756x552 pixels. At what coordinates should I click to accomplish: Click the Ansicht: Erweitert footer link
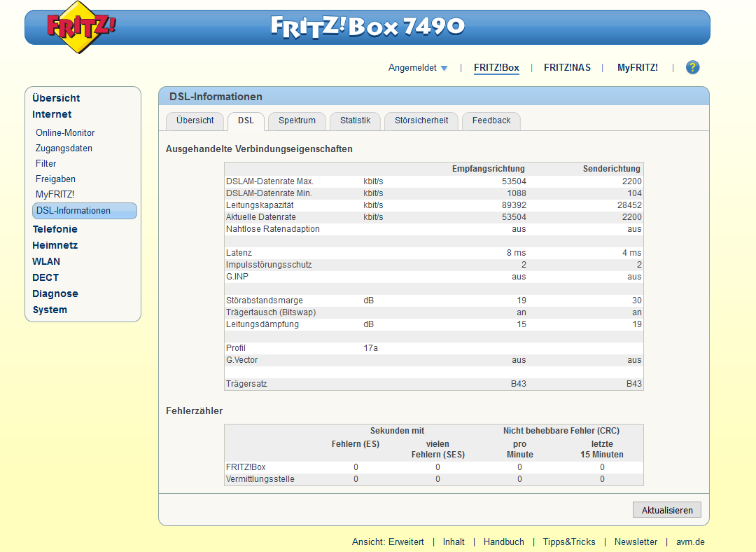[x=388, y=542]
